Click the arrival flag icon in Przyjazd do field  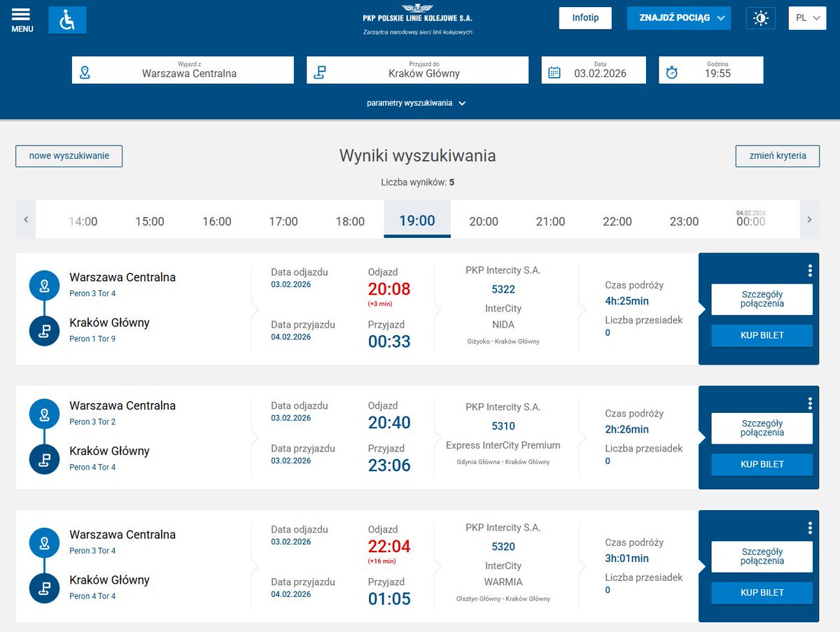point(319,72)
